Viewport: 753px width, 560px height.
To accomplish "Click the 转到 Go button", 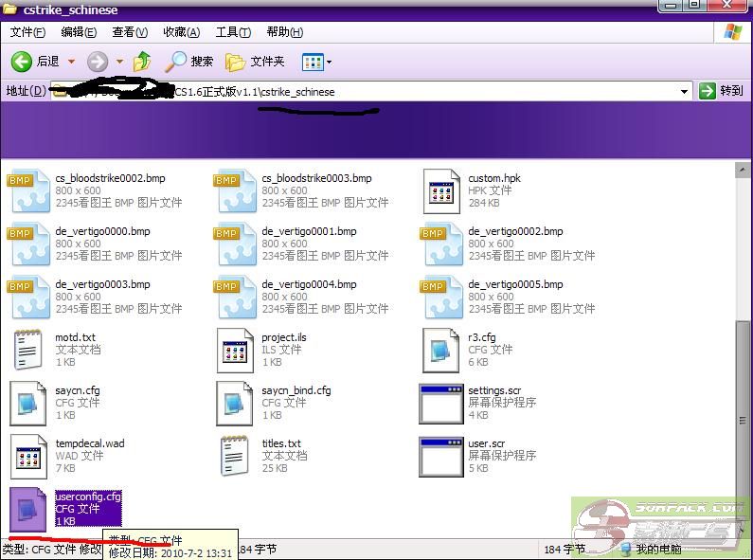I will pyautogui.click(x=721, y=91).
